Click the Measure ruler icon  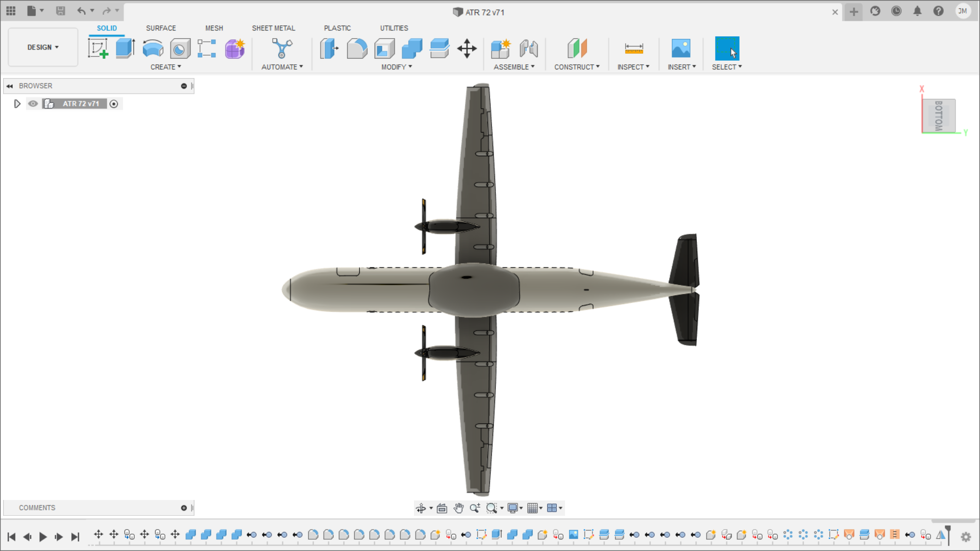[x=633, y=49]
